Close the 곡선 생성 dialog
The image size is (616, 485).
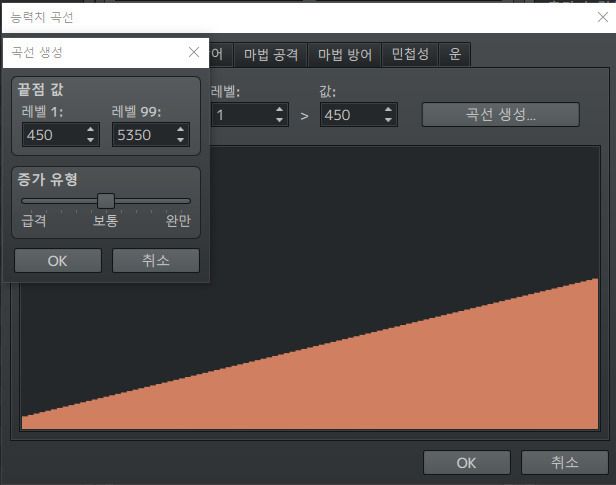tap(194, 52)
